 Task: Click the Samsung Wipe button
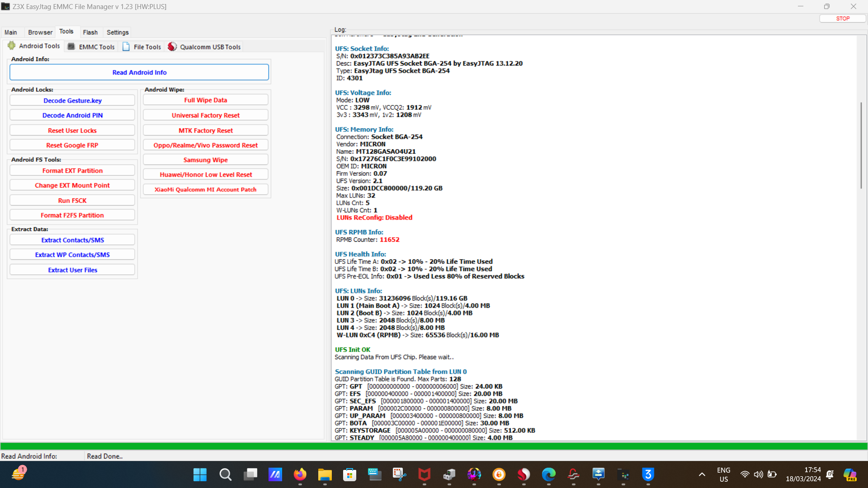pyautogui.click(x=206, y=160)
